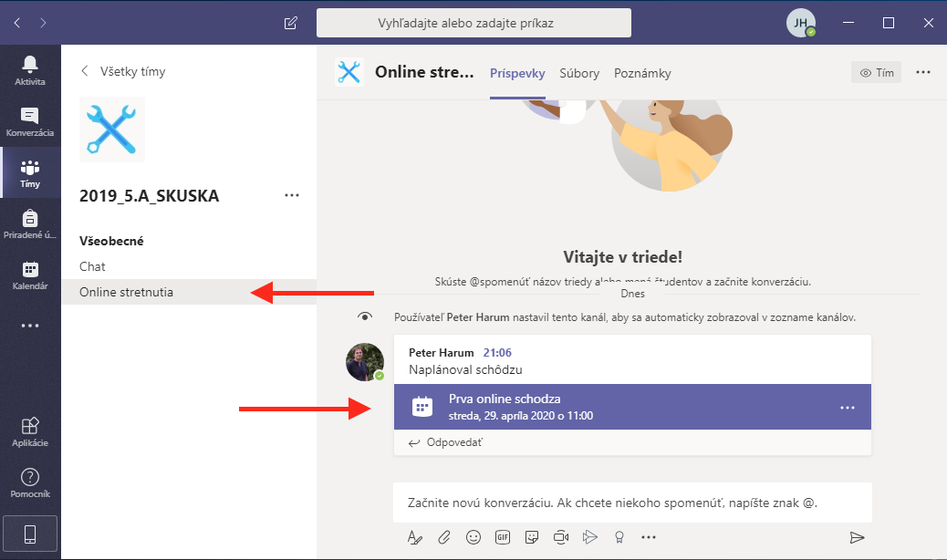947x560 pixels.
Task: Open the Aktivita notifications bell
Action: [x=30, y=68]
